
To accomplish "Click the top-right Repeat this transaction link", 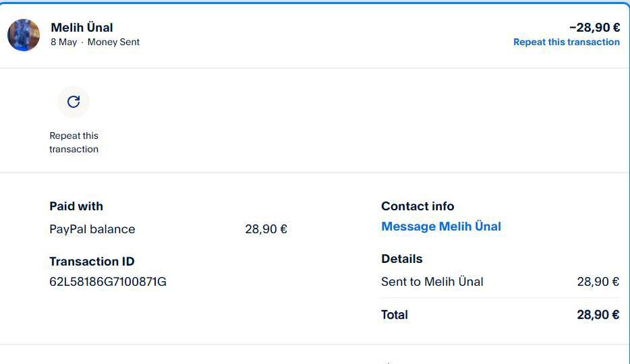I will 566,42.
